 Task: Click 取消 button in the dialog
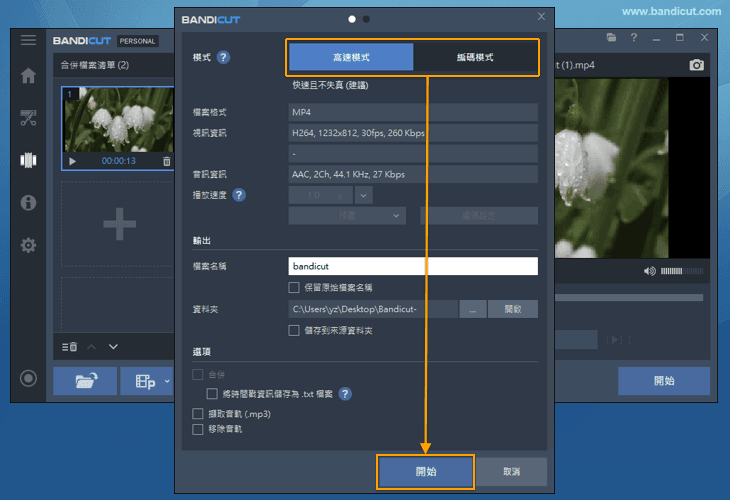pyautogui.click(x=511, y=472)
